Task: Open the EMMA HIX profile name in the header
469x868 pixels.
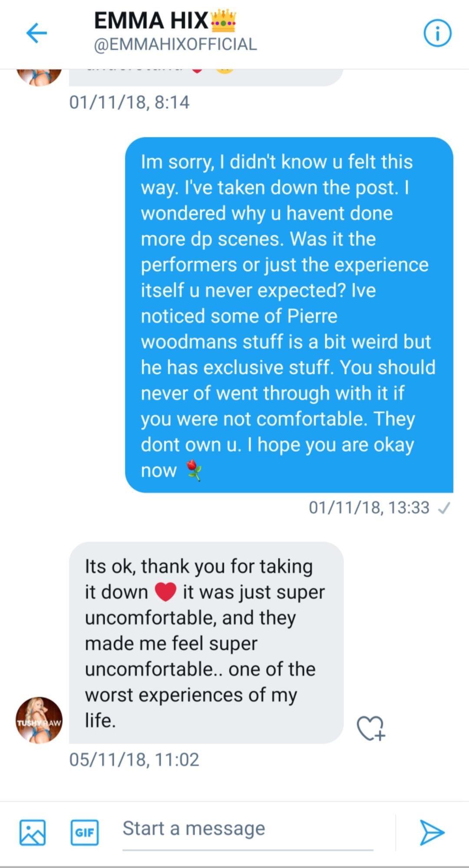Action: [x=151, y=21]
